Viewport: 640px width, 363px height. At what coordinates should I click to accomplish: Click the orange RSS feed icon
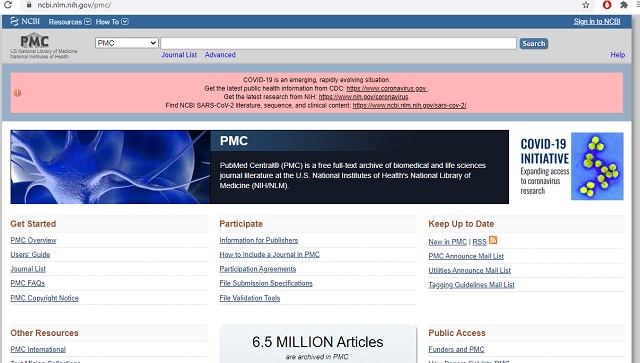pos(493,240)
